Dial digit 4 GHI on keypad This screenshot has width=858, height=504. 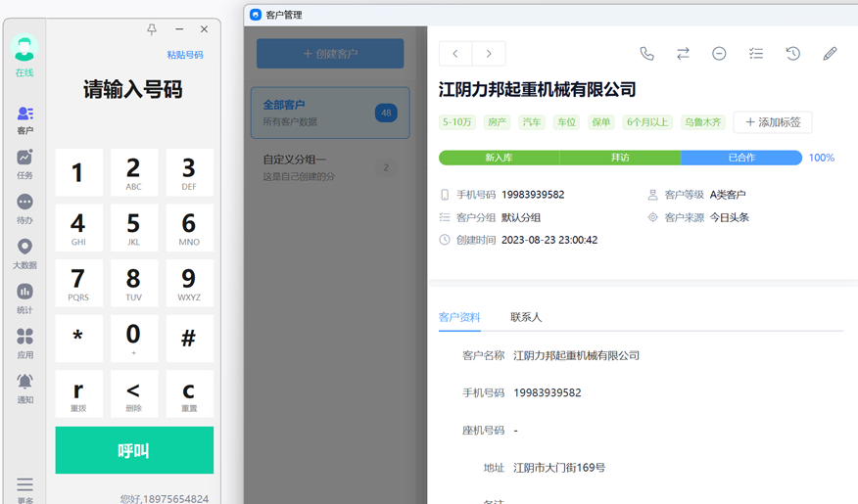78,227
